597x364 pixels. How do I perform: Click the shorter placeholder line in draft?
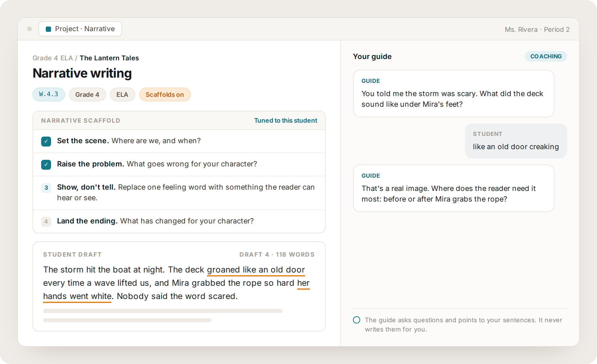point(127,320)
